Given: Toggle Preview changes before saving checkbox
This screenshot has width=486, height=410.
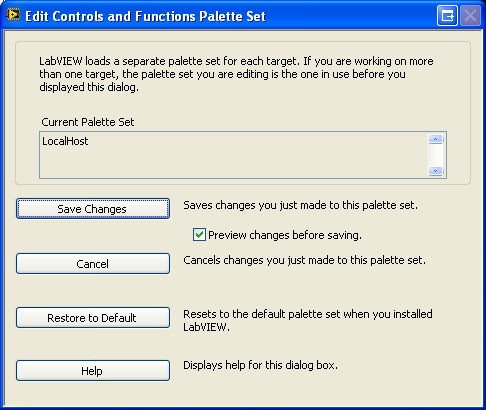Looking at the screenshot, I should coord(199,235).
